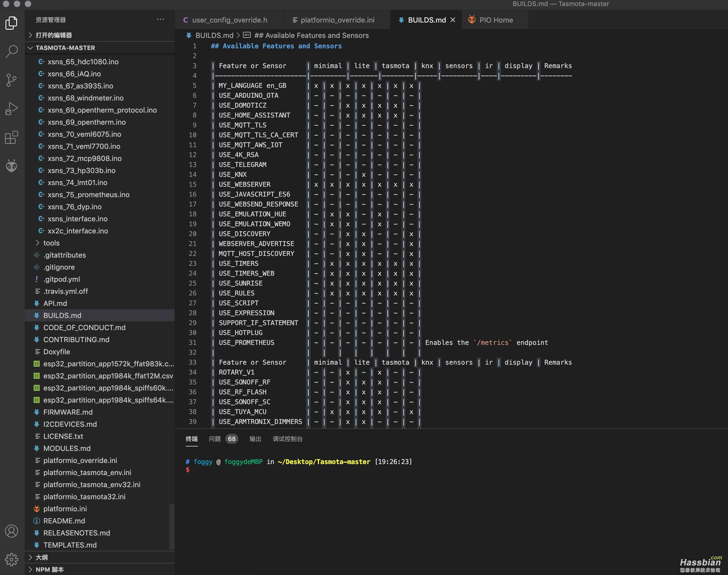Screen dimensions: 728x575
Task: Open the Extensions view
Action: click(12, 137)
